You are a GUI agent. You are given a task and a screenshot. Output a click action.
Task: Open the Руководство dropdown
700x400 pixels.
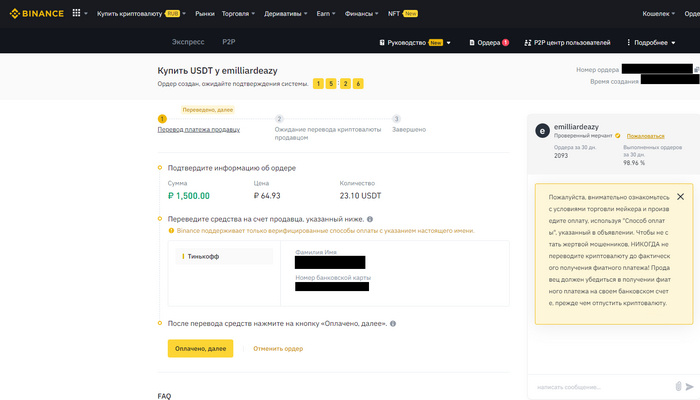[416, 43]
